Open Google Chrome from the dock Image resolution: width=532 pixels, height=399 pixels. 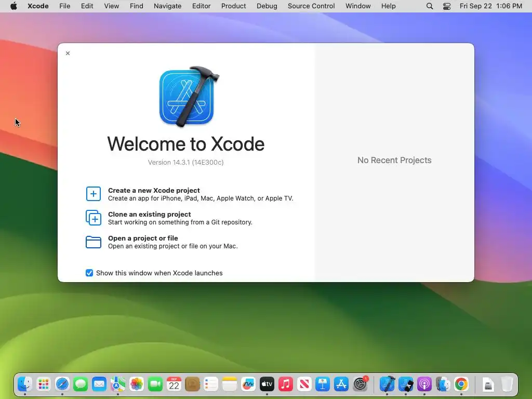tap(461, 384)
